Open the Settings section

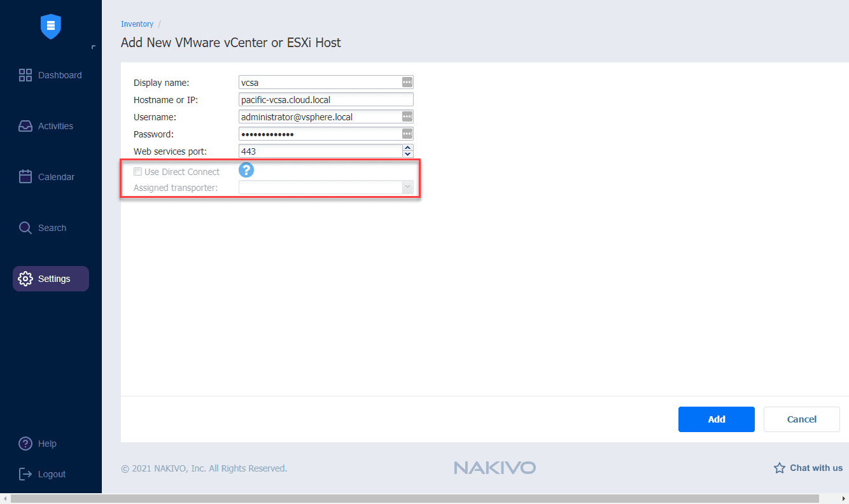point(51,279)
